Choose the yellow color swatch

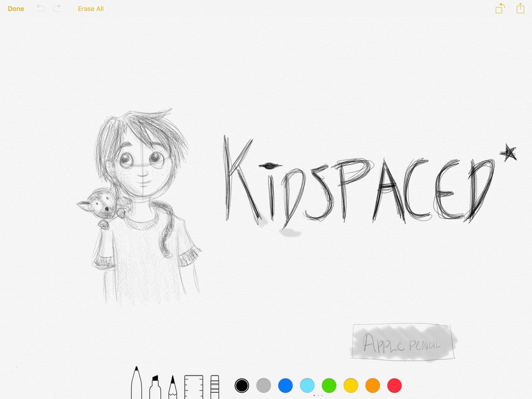click(x=351, y=386)
